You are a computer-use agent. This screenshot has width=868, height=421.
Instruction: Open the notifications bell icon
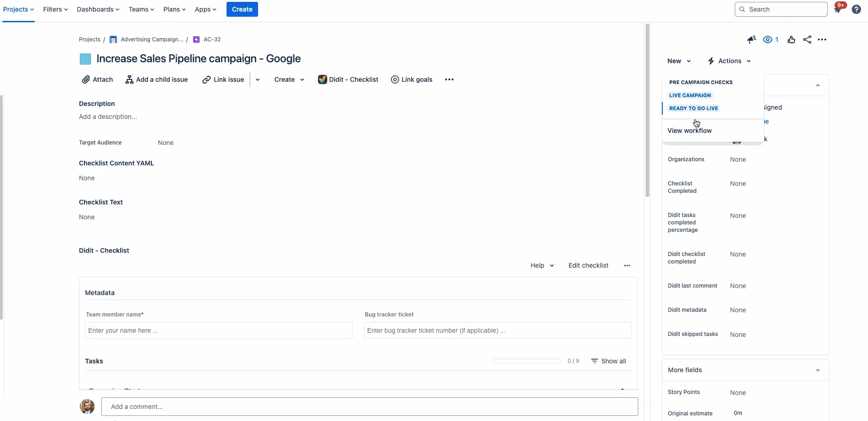838,10
